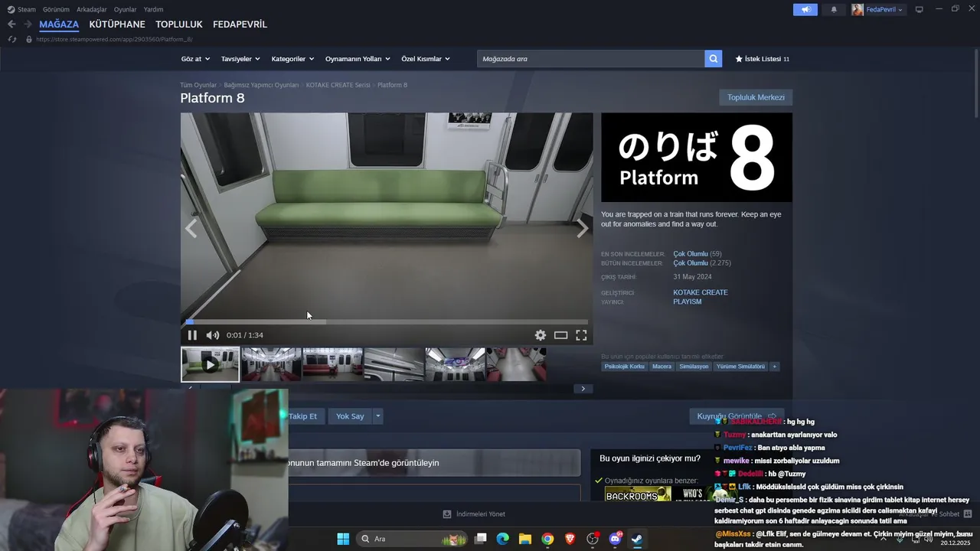Open 'İndirmeleri Yönet' downloads manager
Image resolution: width=980 pixels, height=551 pixels.
[474, 514]
